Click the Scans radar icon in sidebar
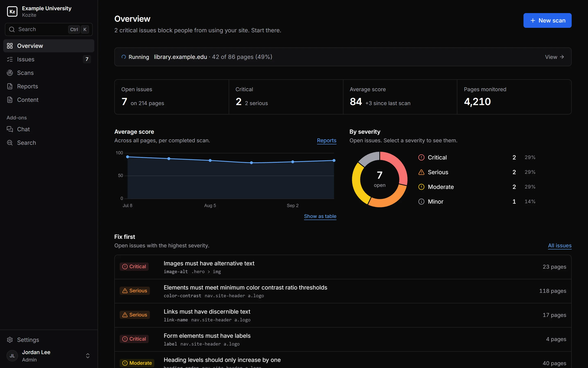This screenshot has width=588, height=368. [10, 73]
